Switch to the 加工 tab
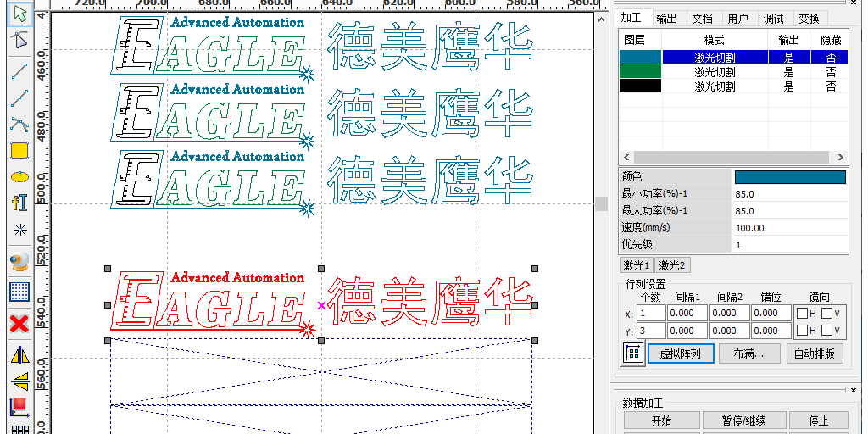This screenshot has height=434, width=868. click(x=631, y=18)
